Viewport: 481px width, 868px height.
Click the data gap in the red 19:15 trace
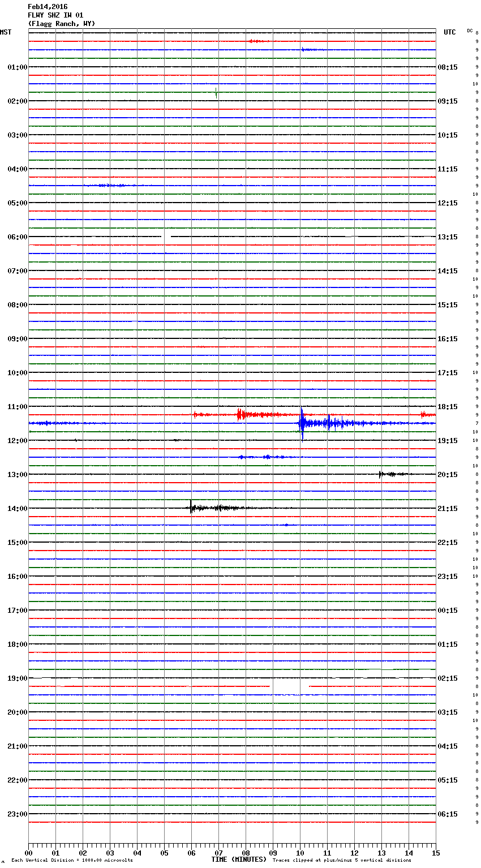289,686
